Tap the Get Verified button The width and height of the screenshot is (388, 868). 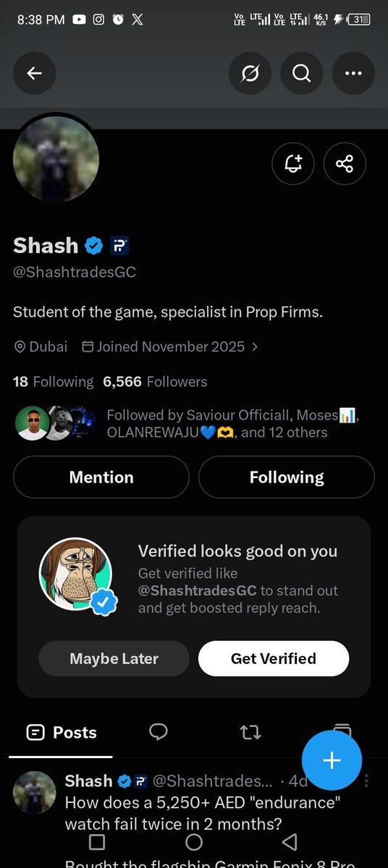(274, 658)
